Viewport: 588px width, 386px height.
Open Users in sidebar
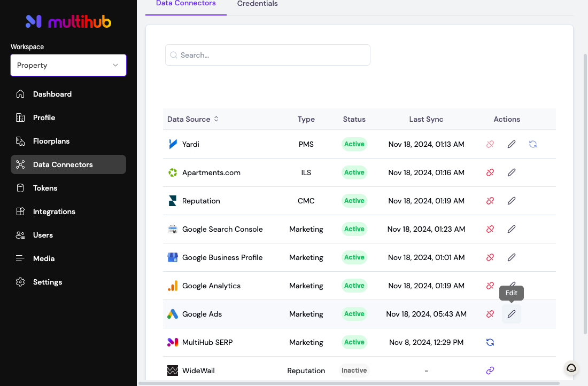(68, 235)
